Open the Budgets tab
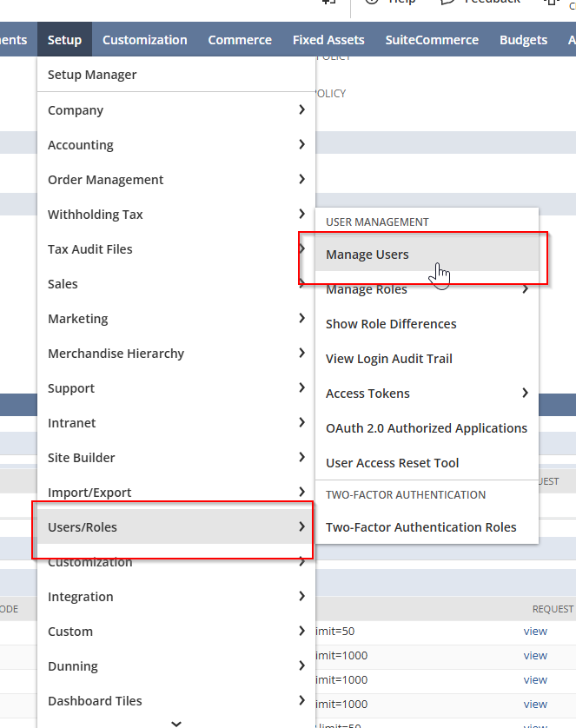The width and height of the screenshot is (576, 728). (x=523, y=39)
